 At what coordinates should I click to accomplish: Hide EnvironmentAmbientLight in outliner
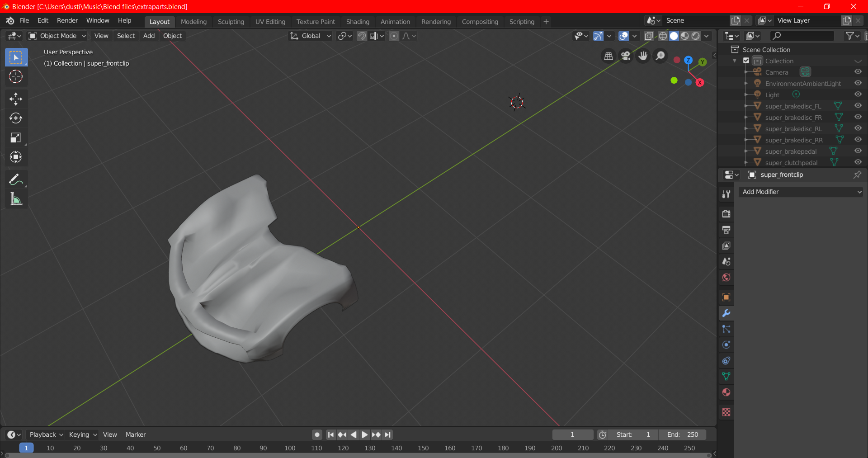click(858, 83)
